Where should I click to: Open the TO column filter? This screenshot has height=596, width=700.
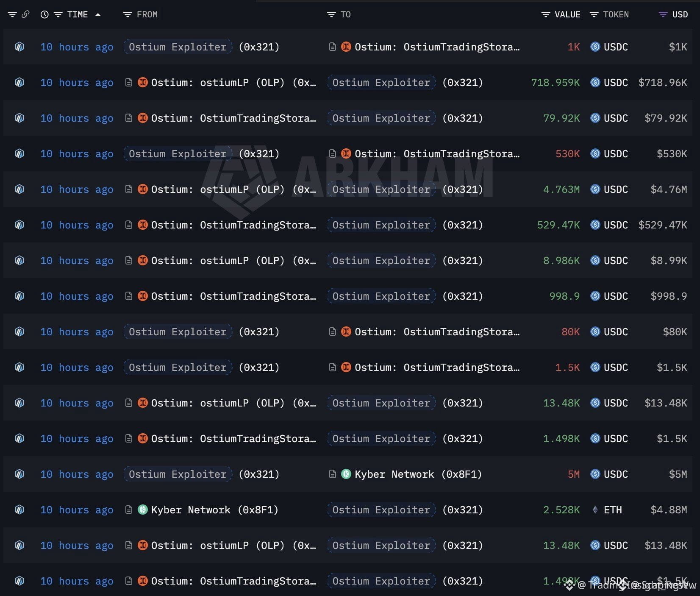pyautogui.click(x=331, y=14)
